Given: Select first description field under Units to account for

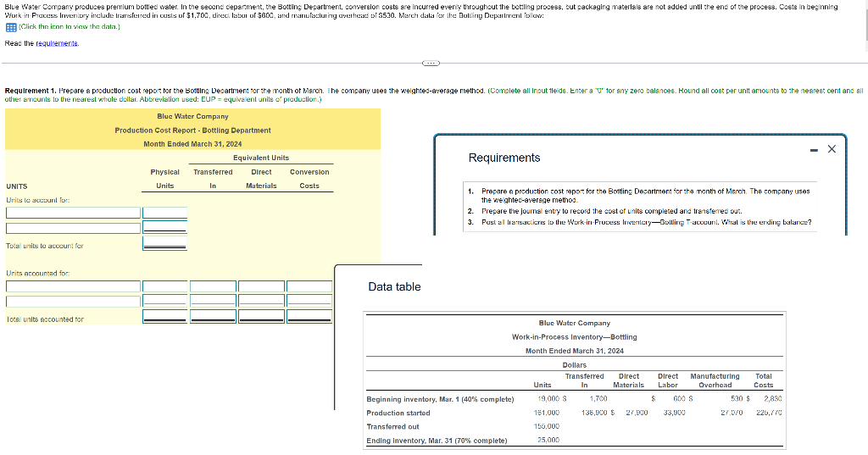Looking at the screenshot, I should click(73, 213).
